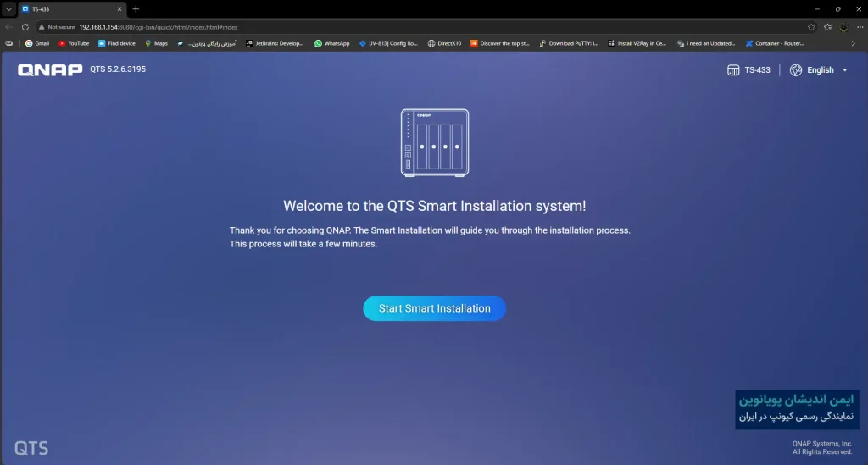
Task: Open the Install V2Ray in Ce... bookmark
Action: pos(637,43)
